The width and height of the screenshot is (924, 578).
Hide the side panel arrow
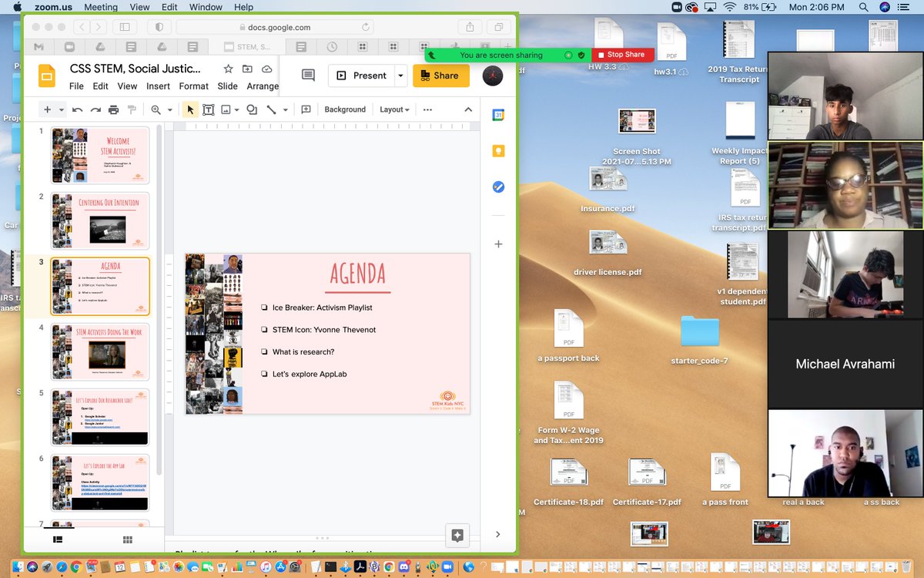tap(498, 534)
